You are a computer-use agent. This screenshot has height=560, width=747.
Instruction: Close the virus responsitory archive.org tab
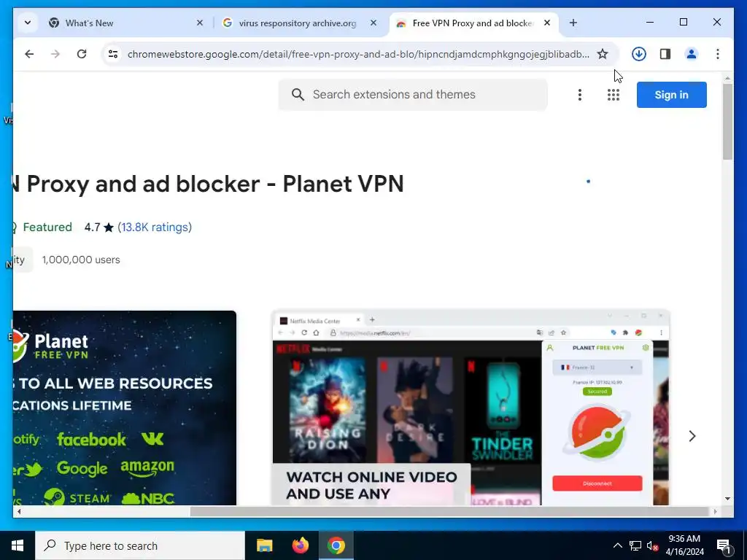click(x=373, y=23)
